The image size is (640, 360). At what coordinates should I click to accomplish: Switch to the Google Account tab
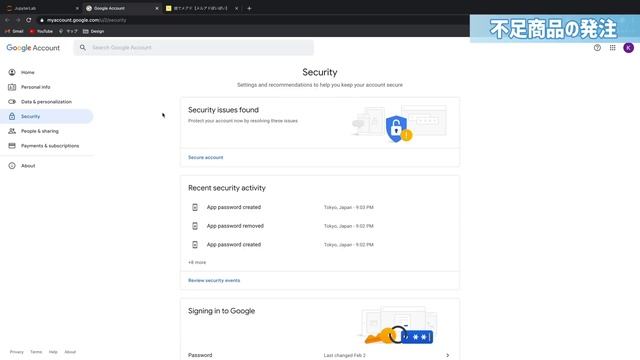pyautogui.click(x=121, y=8)
